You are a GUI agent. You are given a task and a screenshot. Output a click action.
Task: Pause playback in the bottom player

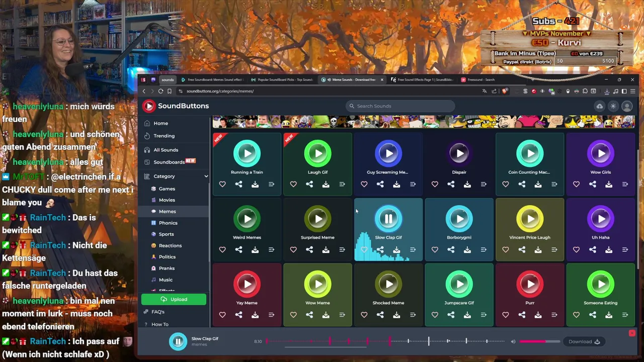pos(178,341)
